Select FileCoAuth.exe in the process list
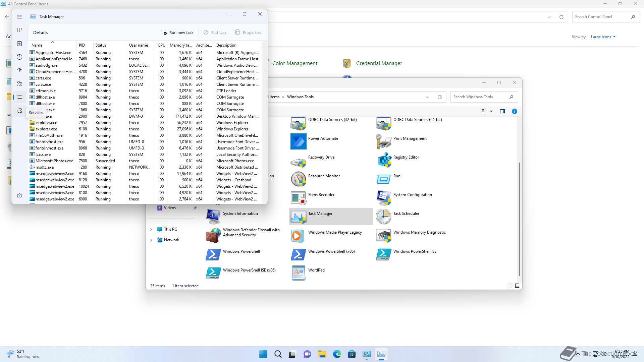The image size is (644, 362). coord(145,135)
